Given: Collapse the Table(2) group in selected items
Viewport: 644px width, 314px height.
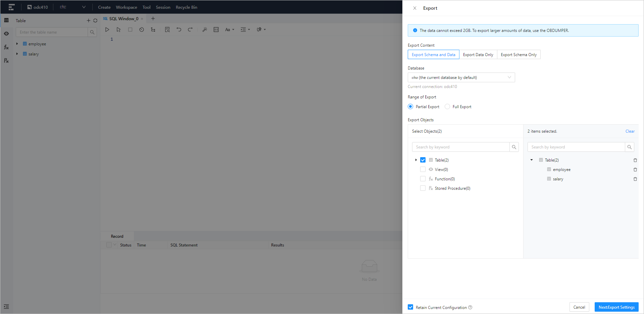Looking at the screenshot, I should coord(532,160).
